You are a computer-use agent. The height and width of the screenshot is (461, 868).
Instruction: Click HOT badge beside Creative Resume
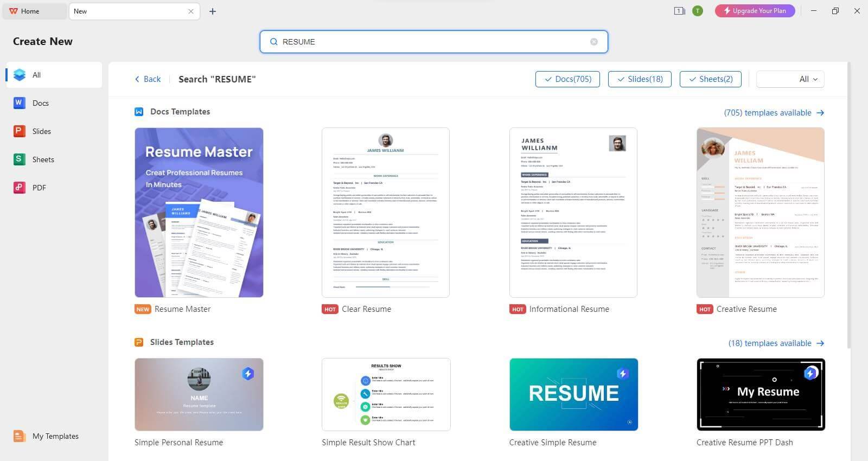point(705,309)
